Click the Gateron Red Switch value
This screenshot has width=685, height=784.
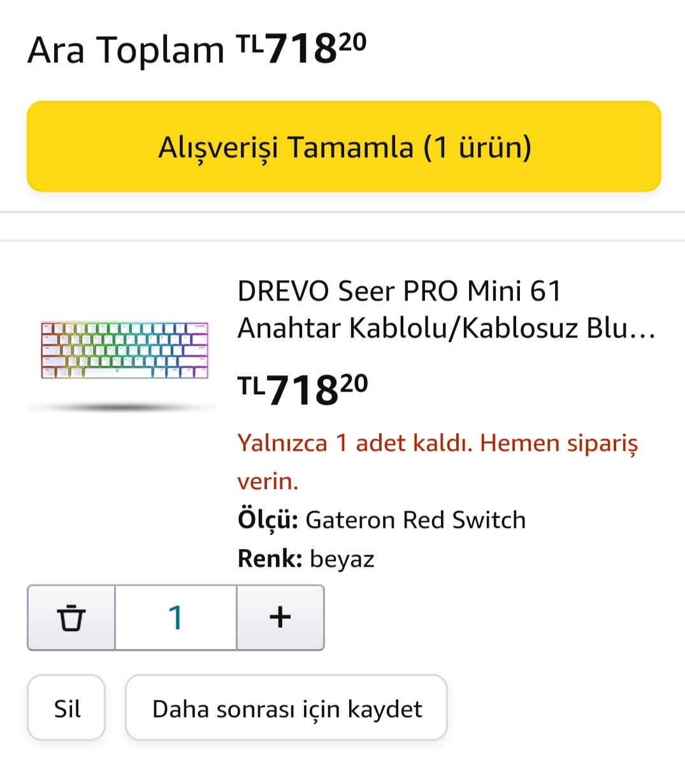point(415,520)
